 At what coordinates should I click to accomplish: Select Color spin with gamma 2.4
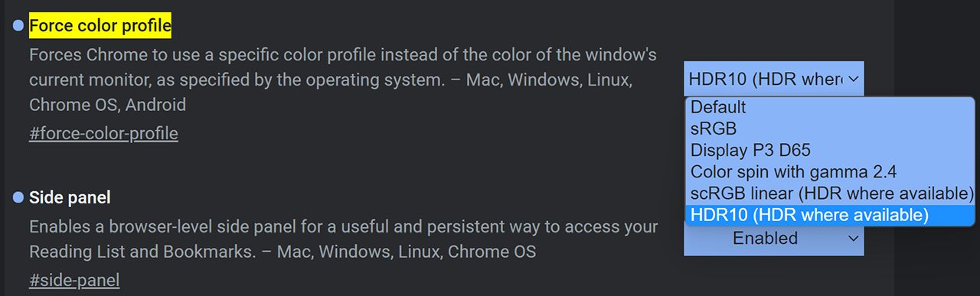830,171
